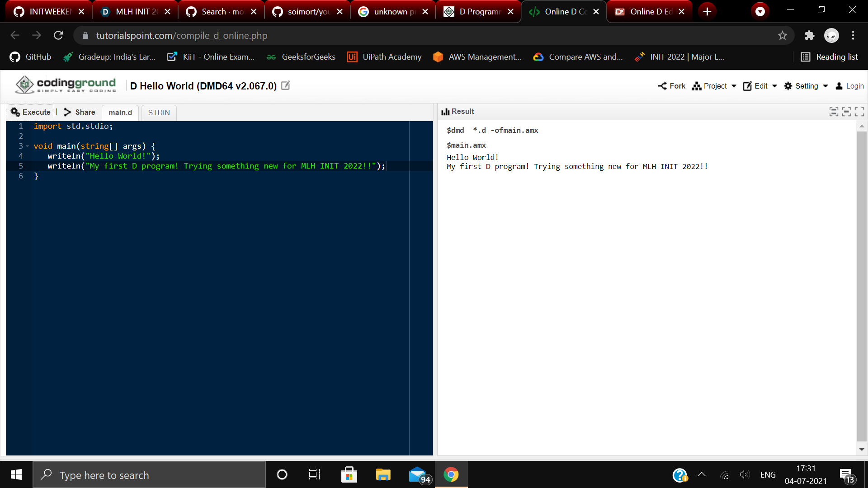Collapse the main function fold arrow
The height and width of the screenshot is (488, 868).
click(x=28, y=146)
